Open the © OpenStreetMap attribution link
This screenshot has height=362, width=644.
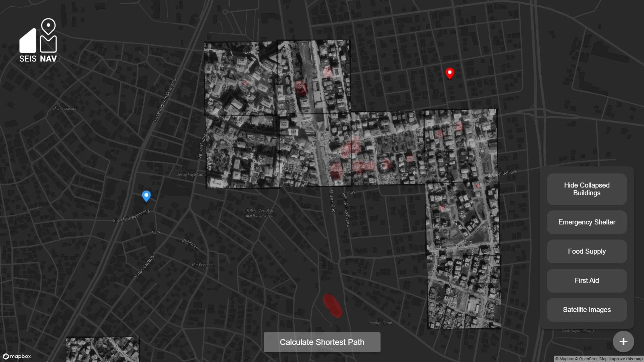coord(591,359)
